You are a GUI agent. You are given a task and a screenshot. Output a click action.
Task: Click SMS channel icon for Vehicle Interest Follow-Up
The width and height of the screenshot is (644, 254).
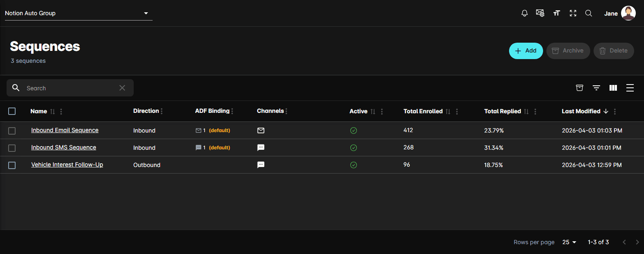click(261, 165)
